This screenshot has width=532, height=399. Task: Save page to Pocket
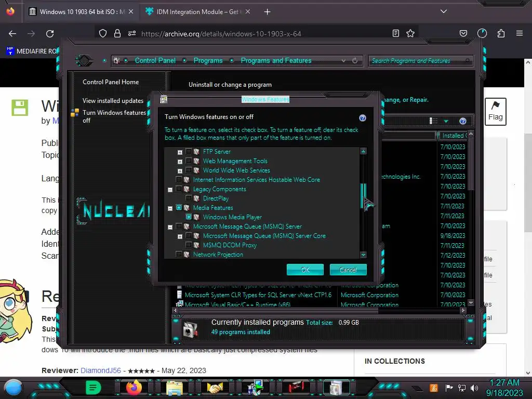tap(463, 33)
